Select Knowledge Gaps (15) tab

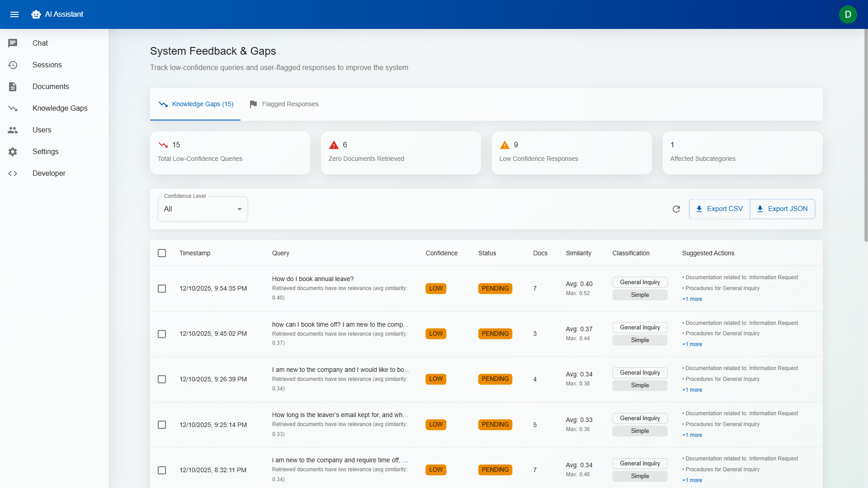click(195, 104)
